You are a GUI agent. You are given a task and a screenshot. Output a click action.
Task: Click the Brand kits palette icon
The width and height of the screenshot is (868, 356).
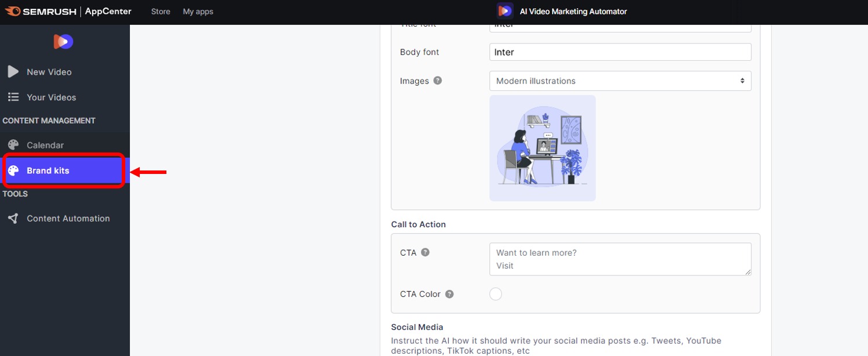pos(13,170)
